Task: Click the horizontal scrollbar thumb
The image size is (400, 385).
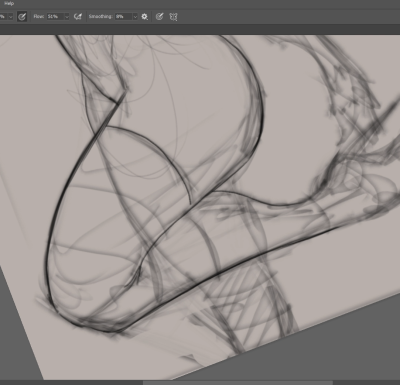Action: pyautogui.click(x=238, y=383)
